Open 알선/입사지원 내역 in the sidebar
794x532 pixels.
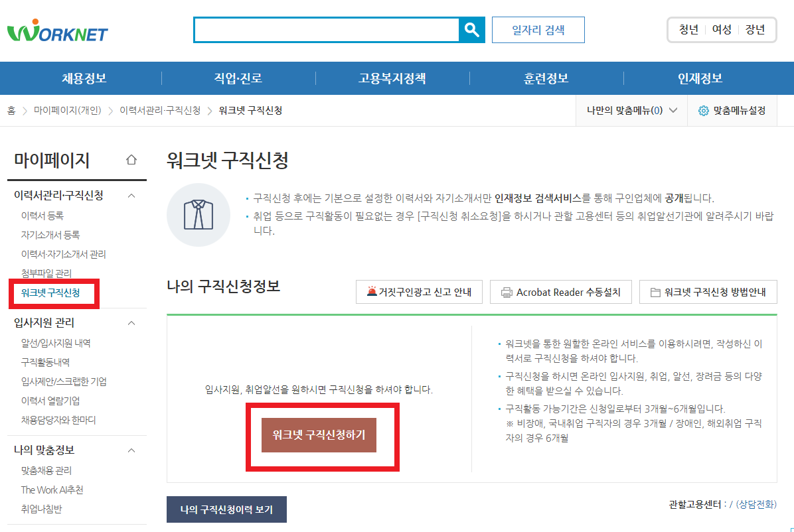(x=56, y=343)
